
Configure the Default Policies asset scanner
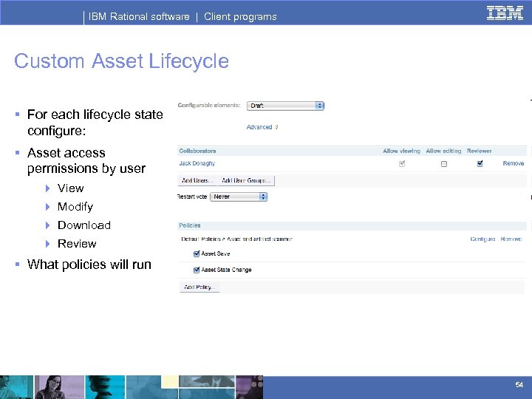coord(482,239)
